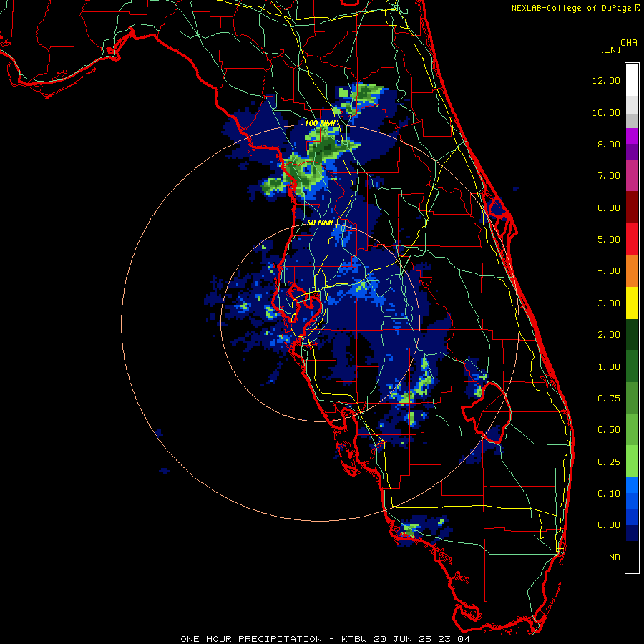Click the 1.00 legend value

609,367
